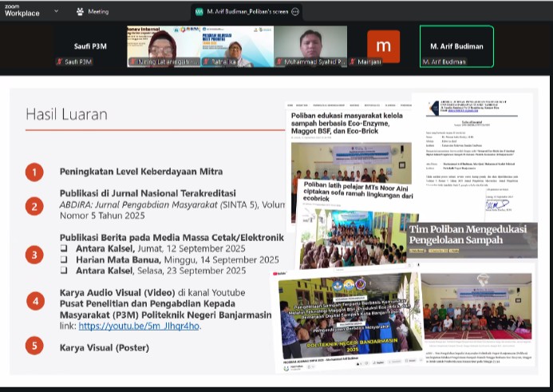
Task: Click the green screen share badge icon
Action: pyautogui.click(x=199, y=12)
